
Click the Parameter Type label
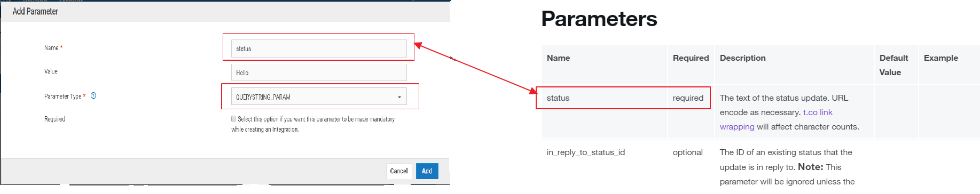coord(62,96)
